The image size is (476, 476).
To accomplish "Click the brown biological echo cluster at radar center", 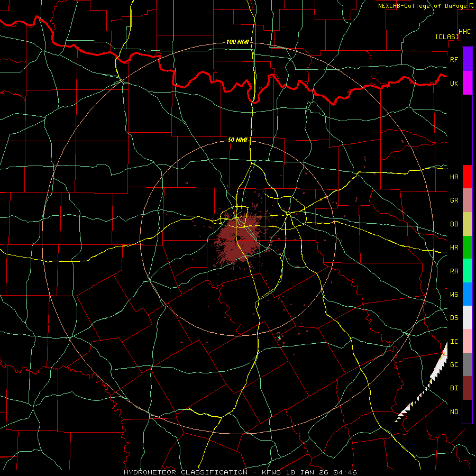I will pos(239,240).
